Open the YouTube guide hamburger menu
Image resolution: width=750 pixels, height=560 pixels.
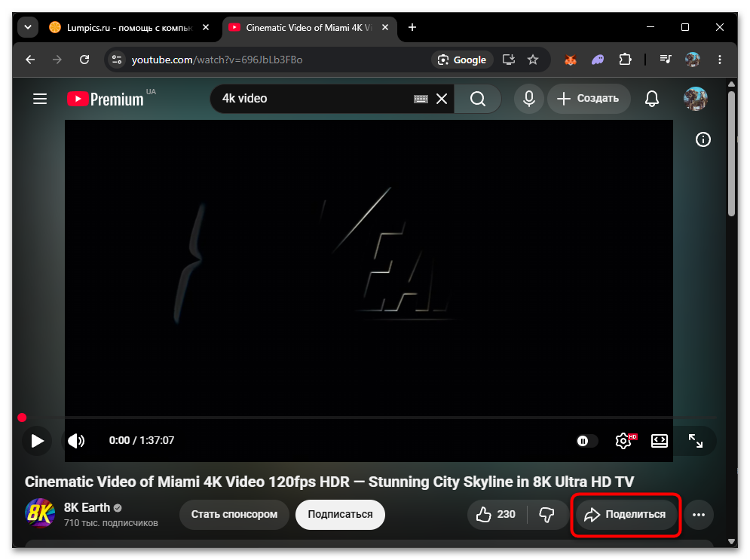pyautogui.click(x=40, y=99)
